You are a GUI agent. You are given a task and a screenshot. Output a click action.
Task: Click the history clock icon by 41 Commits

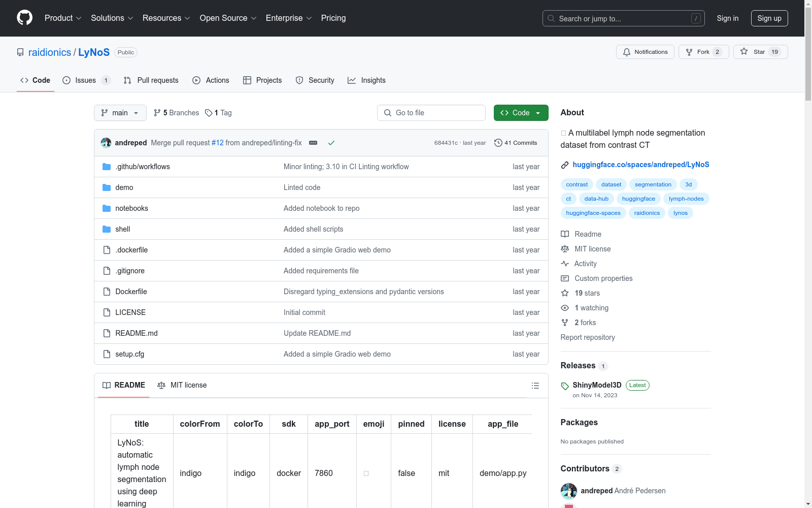498,143
